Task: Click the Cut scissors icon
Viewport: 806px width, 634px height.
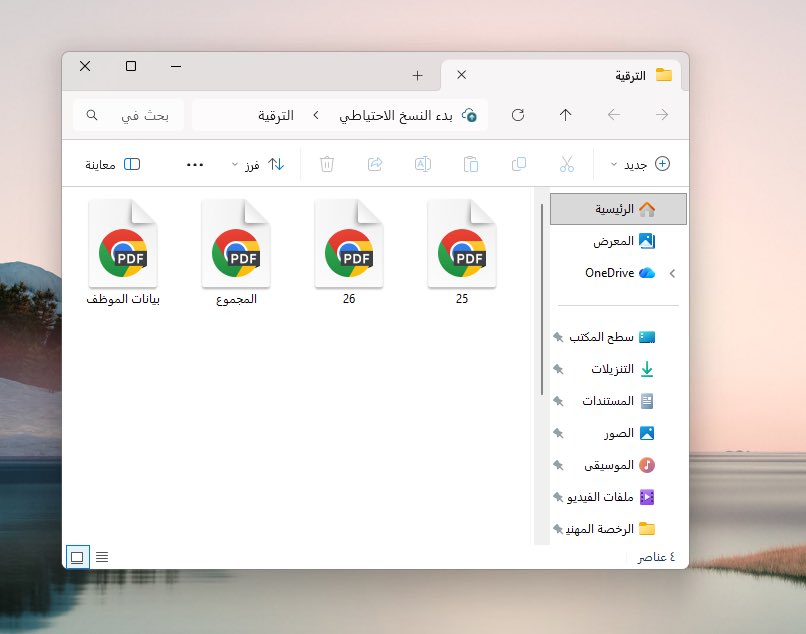Action: click(x=566, y=164)
